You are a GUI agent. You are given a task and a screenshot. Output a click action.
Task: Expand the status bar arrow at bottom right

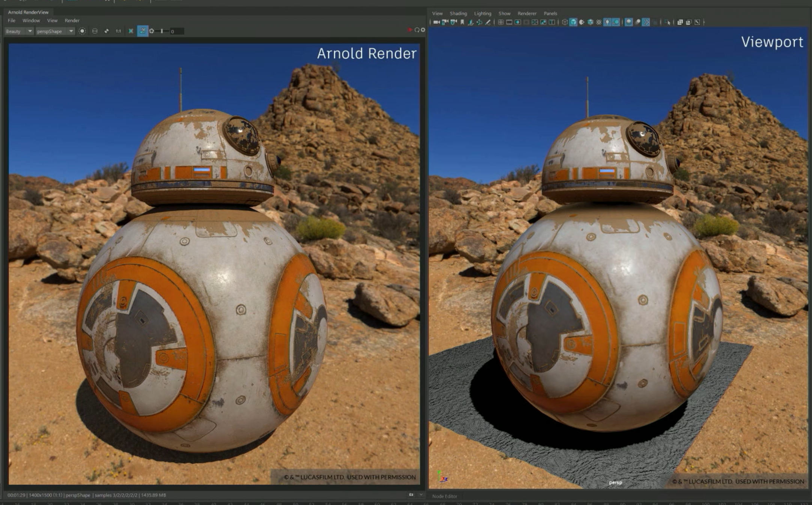pos(421,495)
